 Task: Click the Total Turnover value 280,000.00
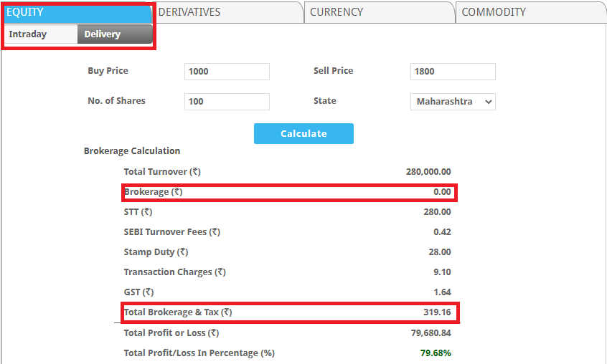click(428, 172)
